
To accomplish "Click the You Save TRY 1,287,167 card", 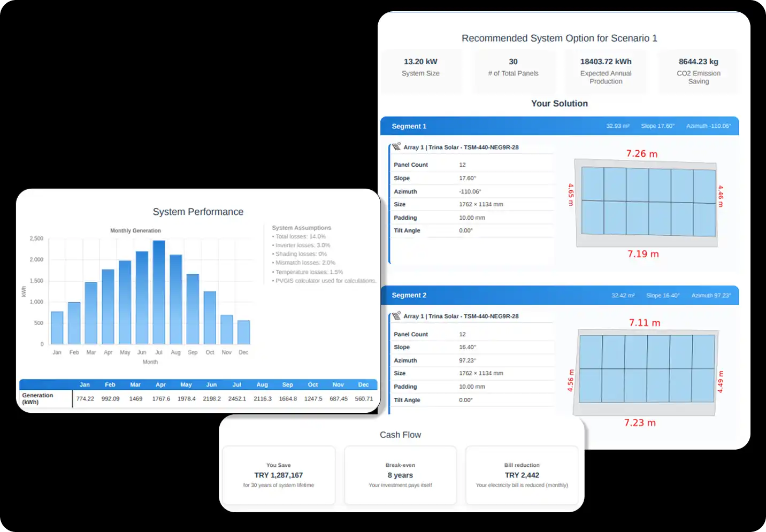I will 279,475.
